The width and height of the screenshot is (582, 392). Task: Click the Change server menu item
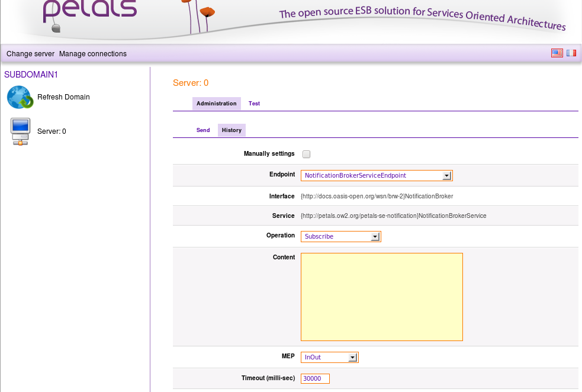point(30,54)
